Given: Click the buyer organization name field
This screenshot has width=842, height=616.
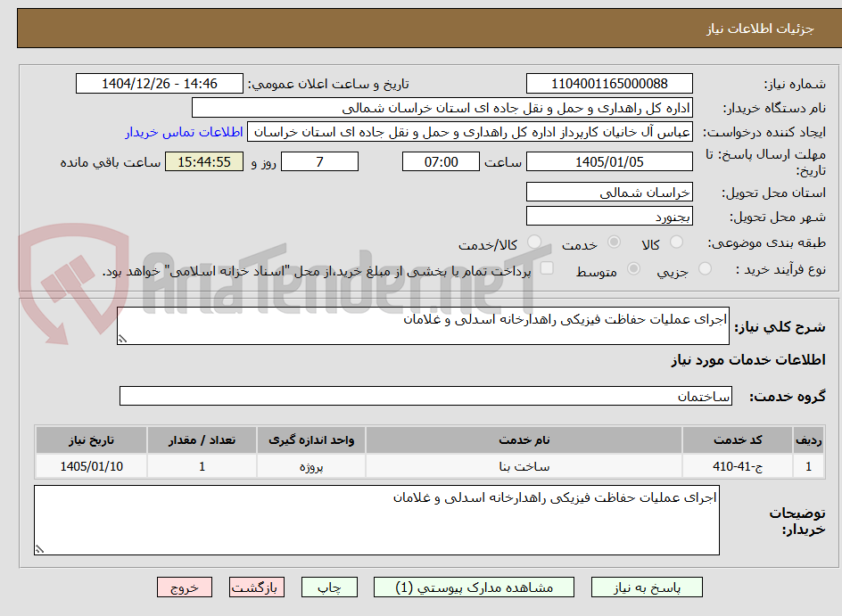Looking at the screenshot, I should (x=442, y=108).
